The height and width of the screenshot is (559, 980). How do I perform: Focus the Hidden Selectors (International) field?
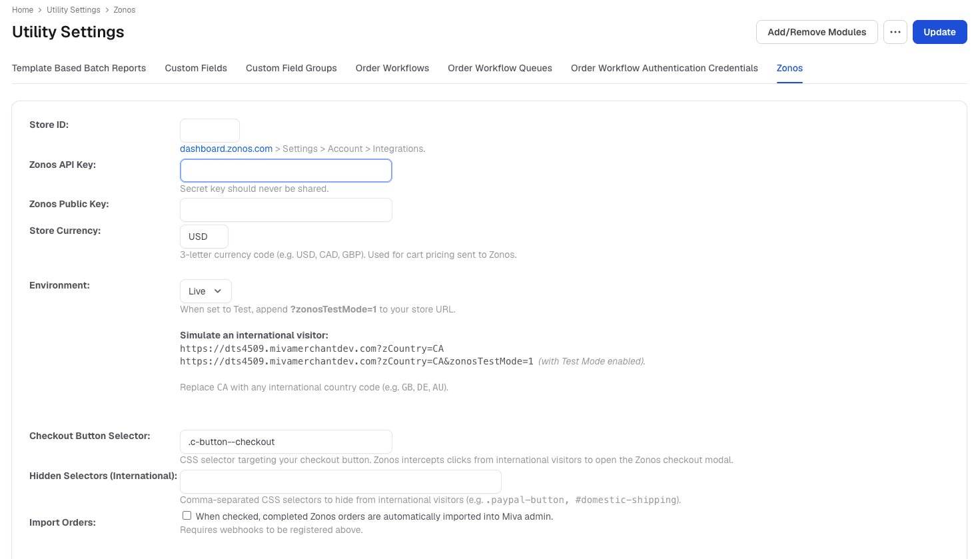click(340, 482)
